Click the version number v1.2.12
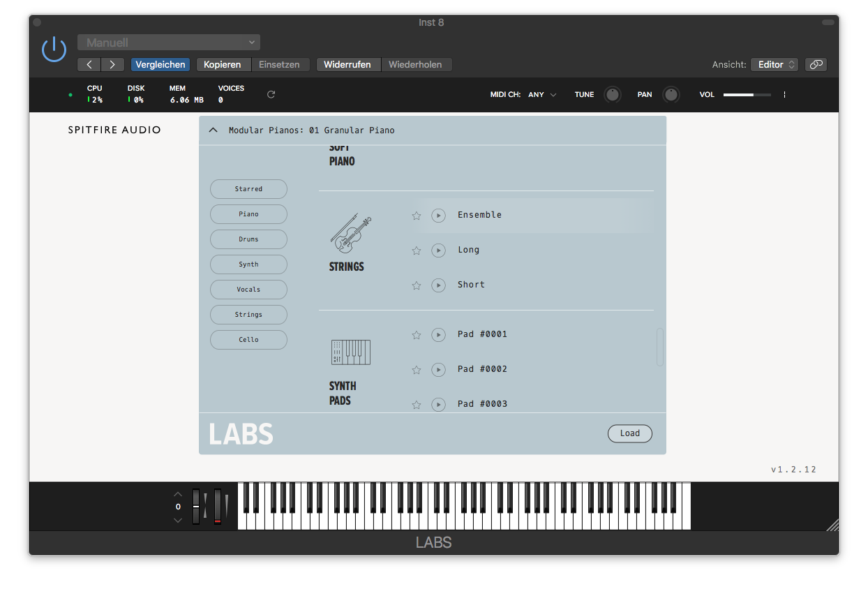The width and height of the screenshot is (868, 598). (793, 470)
